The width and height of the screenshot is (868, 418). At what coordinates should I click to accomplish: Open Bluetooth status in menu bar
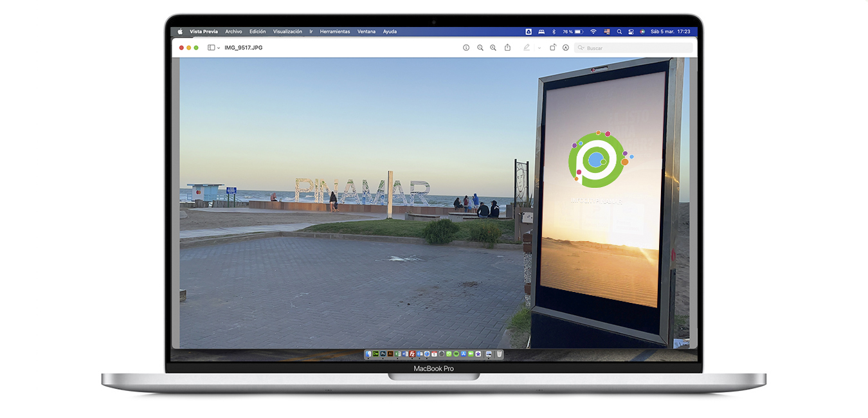pyautogui.click(x=554, y=32)
